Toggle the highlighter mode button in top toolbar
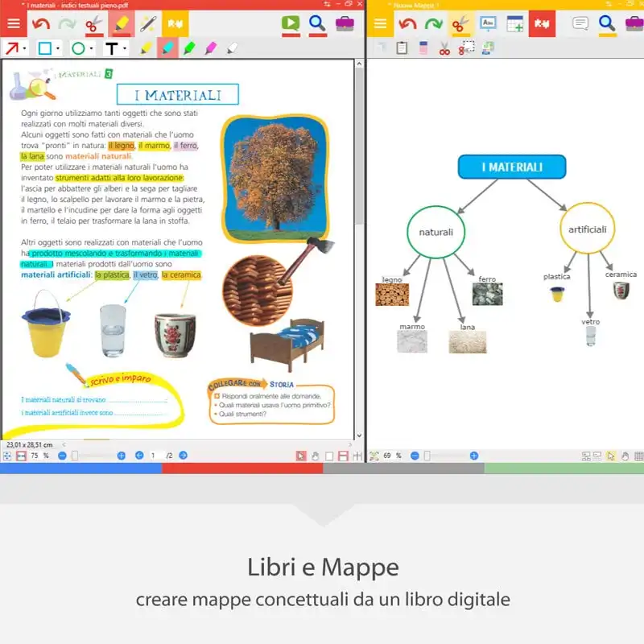This screenshot has height=644, width=644. tap(122, 23)
